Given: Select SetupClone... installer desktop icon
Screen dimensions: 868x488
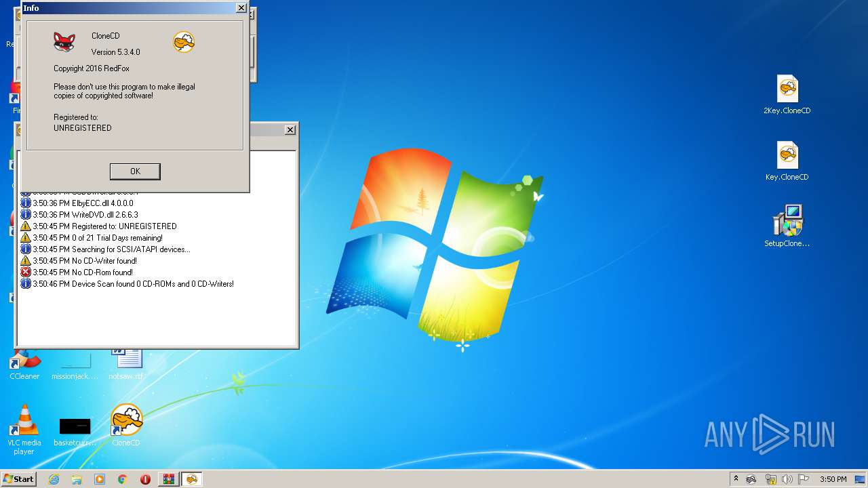Looking at the screenshot, I should (787, 227).
